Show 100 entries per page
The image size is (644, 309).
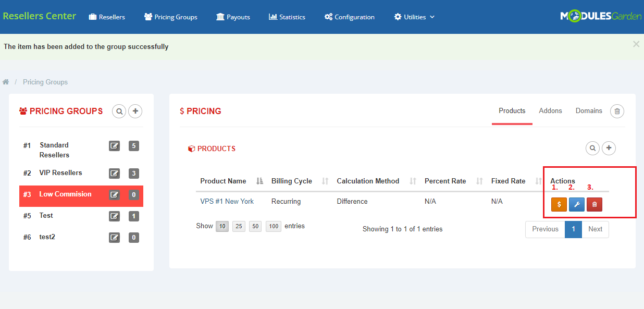click(274, 226)
